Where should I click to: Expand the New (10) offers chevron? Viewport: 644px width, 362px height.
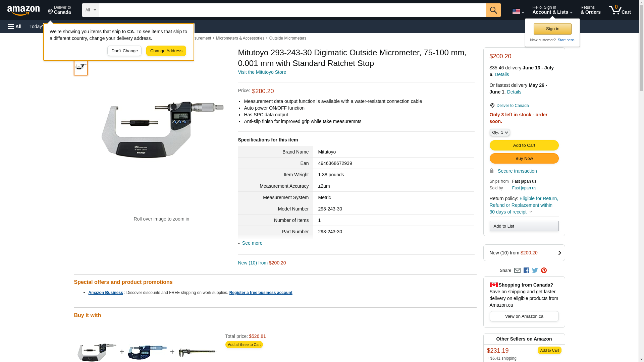(559, 253)
